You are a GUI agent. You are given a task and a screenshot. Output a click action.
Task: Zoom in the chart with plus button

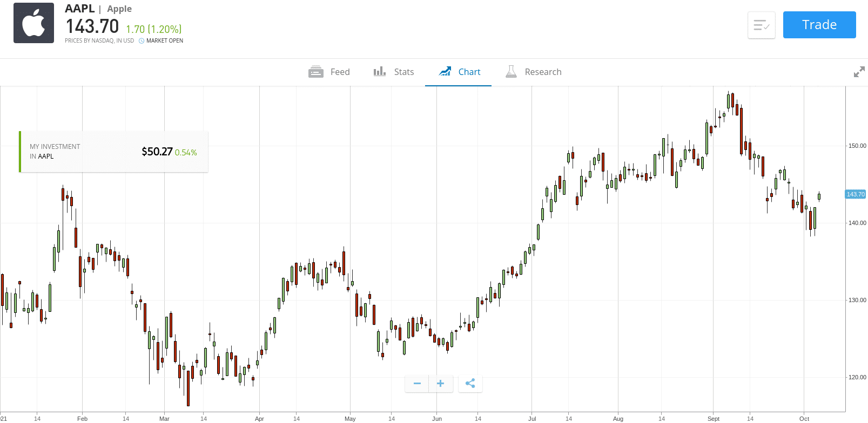pos(441,384)
